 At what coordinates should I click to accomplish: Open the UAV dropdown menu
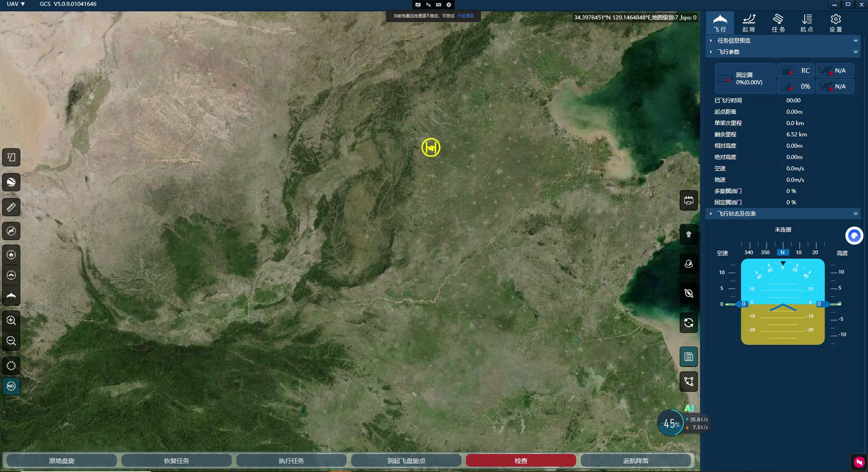click(x=16, y=4)
